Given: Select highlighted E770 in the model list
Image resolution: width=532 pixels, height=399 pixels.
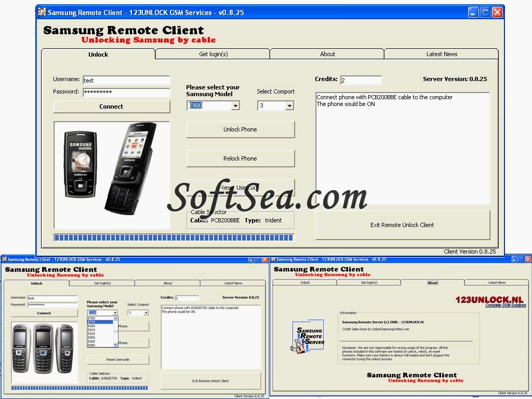Looking at the screenshot, I should pyautogui.click(x=100, y=322).
